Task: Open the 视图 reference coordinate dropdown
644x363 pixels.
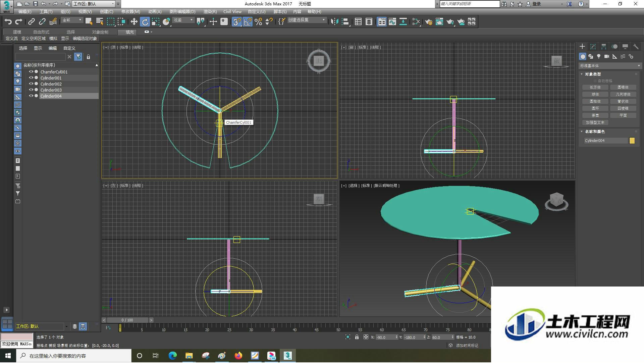Action: 183,20
